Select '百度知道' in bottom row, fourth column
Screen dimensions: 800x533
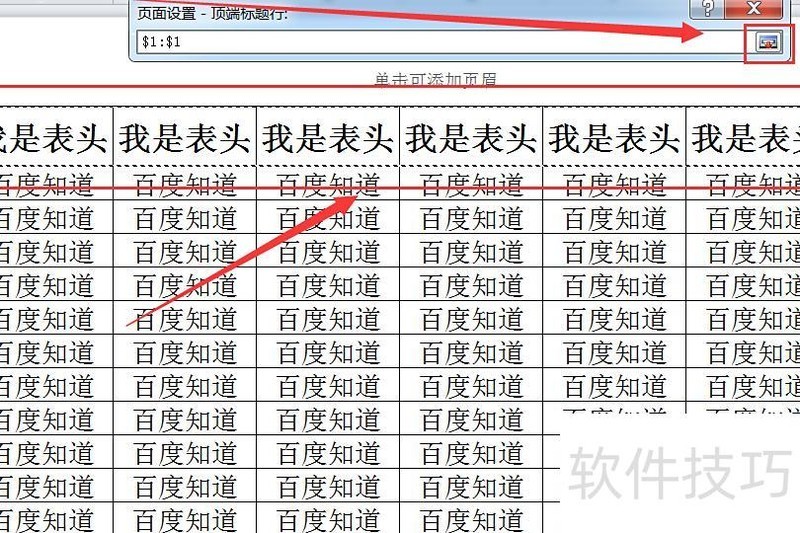(x=471, y=519)
